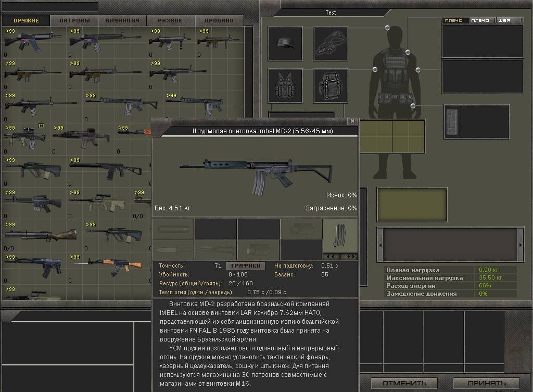
Task: Select the second white ПЛЕЧО tab
Action: pyautogui.click(x=481, y=20)
